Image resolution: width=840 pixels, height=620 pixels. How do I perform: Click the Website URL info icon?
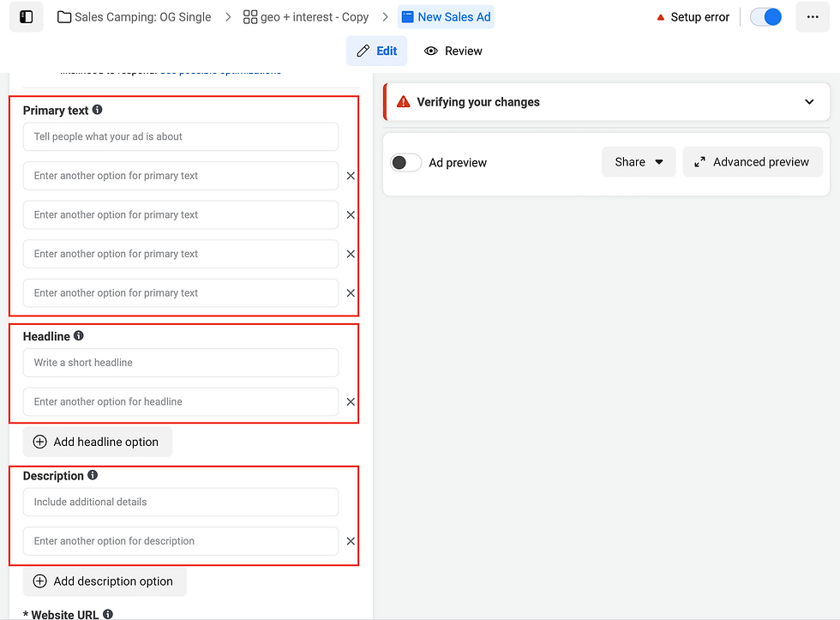pyautogui.click(x=108, y=614)
